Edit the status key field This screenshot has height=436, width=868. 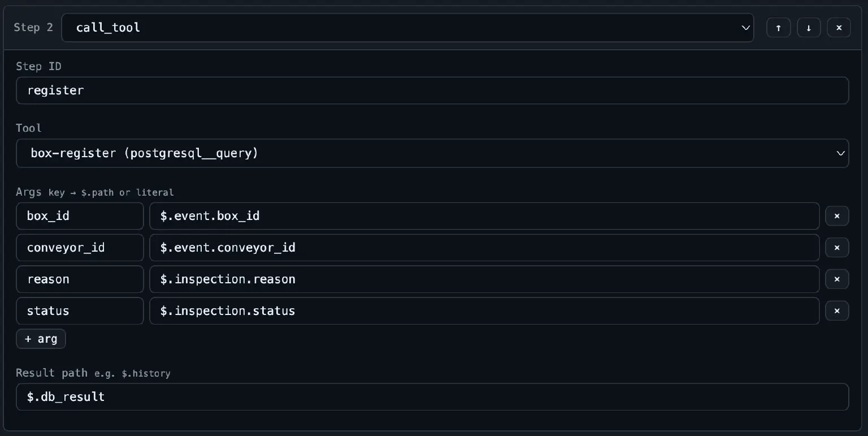click(80, 311)
